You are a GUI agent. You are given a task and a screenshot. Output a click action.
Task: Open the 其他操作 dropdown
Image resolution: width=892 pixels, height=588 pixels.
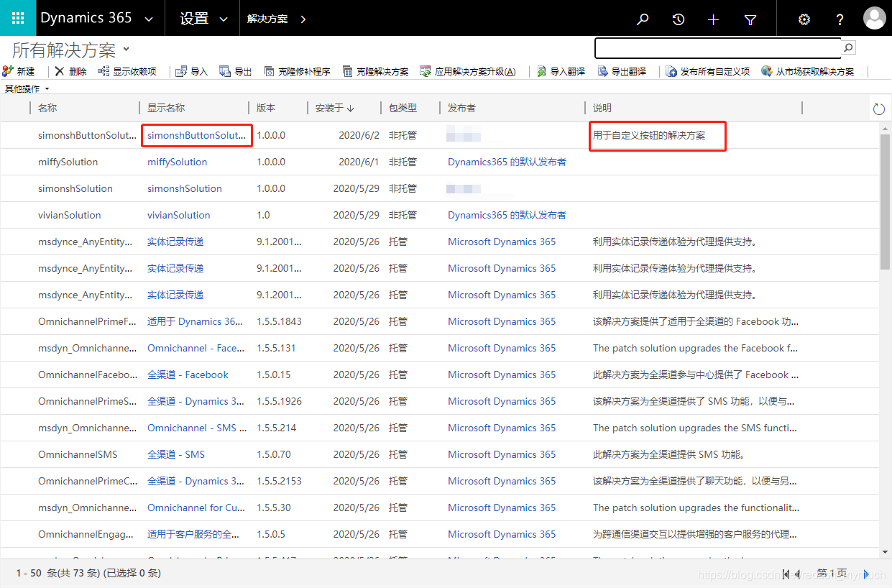pos(27,88)
